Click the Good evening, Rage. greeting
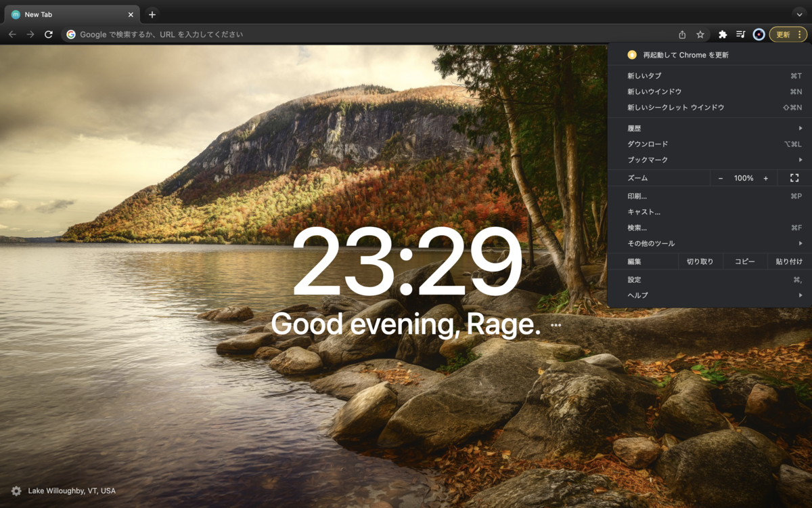 [406, 324]
